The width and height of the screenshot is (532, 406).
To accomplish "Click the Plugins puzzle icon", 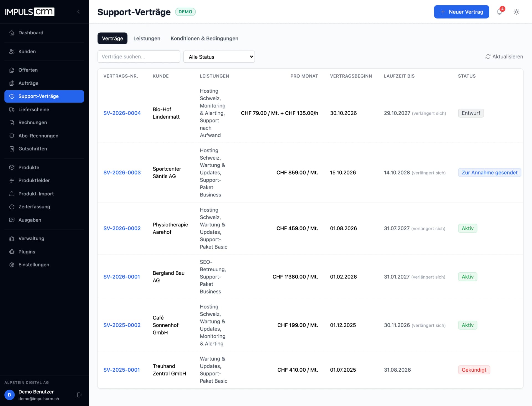I will [x=12, y=252].
